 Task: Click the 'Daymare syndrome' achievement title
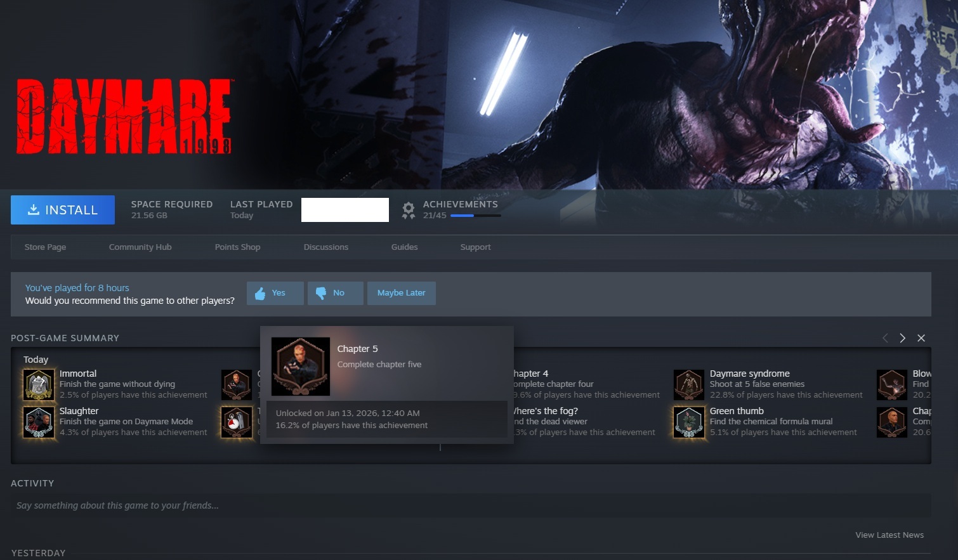tap(750, 374)
